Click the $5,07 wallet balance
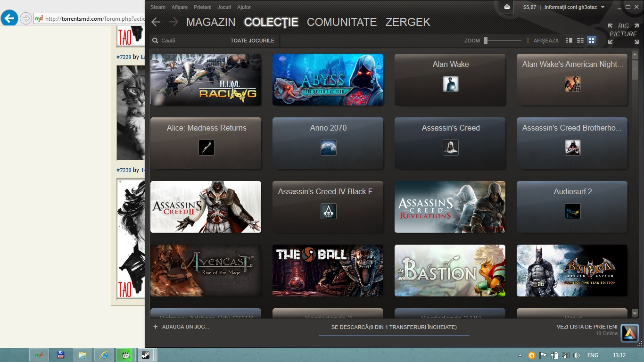The image size is (644, 362). coord(529,7)
